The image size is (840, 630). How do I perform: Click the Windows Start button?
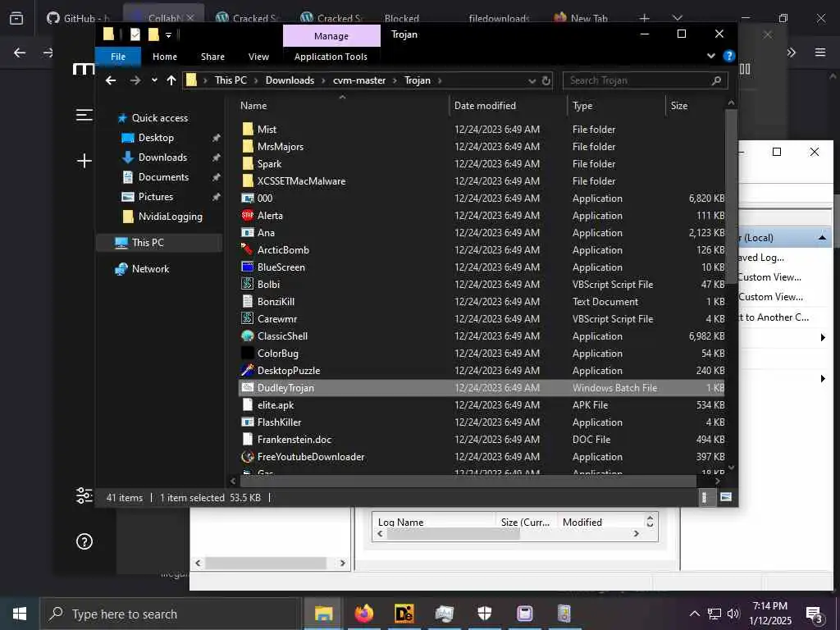[20, 614]
